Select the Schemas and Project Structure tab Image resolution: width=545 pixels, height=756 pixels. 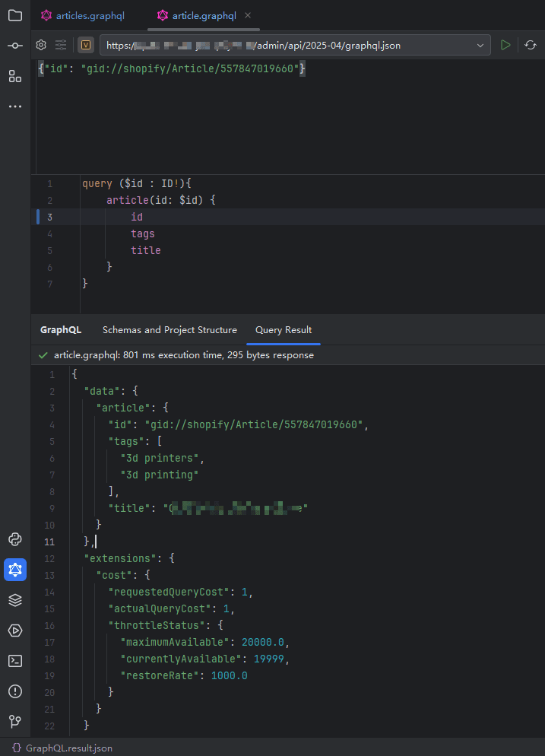coord(170,330)
